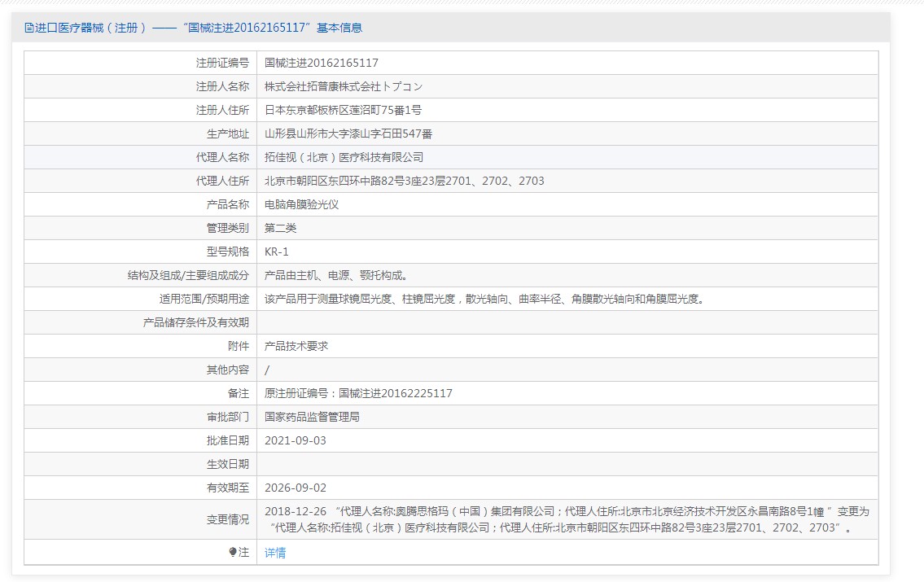The width and height of the screenshot is (924, 582).
Task: Click the bullet icon beside 注
Action: click(233, 553)
